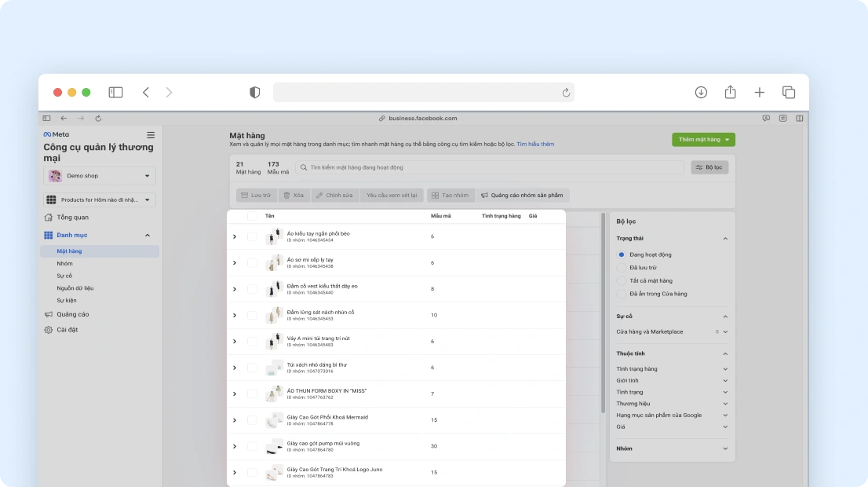Image resolution: width=868 pixels, height=487 pixels.
Task: Show tab overview icon
Action: tap(789, 93)
